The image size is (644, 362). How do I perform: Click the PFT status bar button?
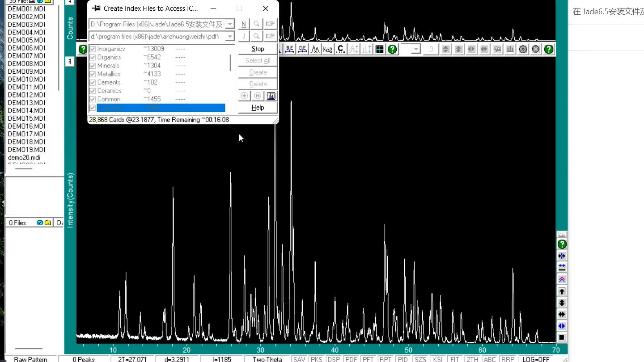coord(368,359)
